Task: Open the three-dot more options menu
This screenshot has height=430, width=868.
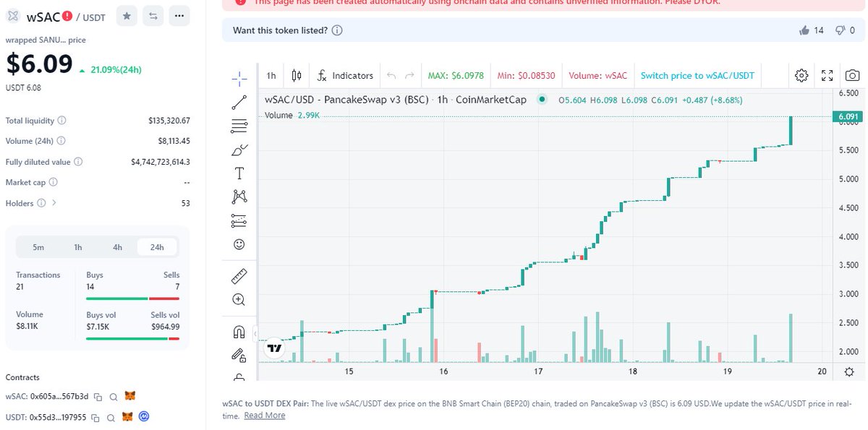Action: tap(179, 16)
